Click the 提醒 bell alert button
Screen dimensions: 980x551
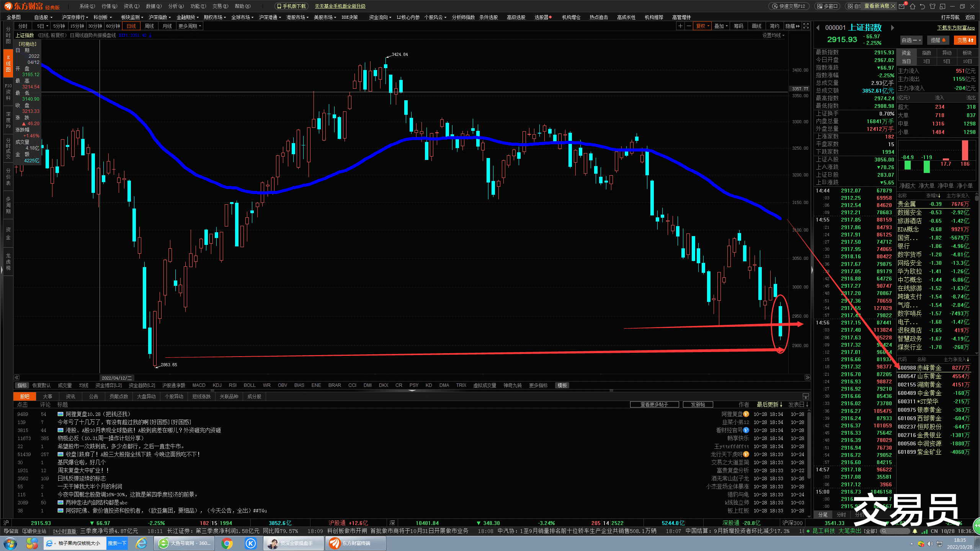click(938, 40)
